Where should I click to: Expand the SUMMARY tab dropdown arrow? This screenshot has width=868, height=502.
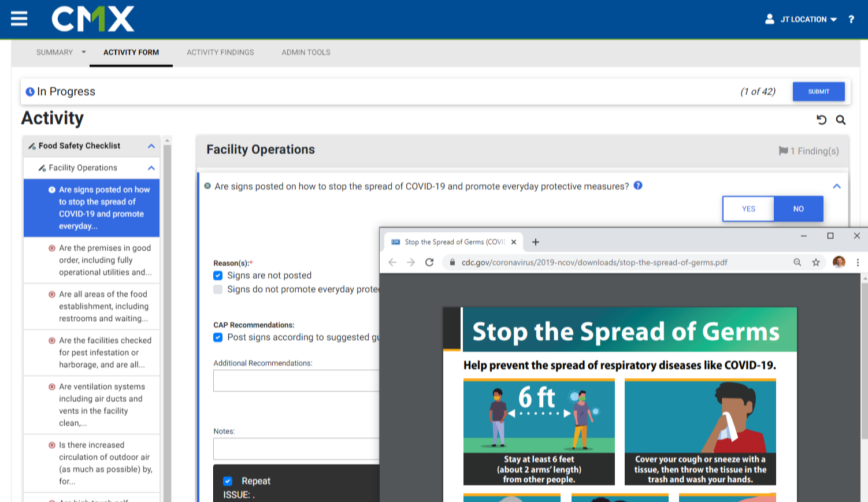tap(84, 52)
